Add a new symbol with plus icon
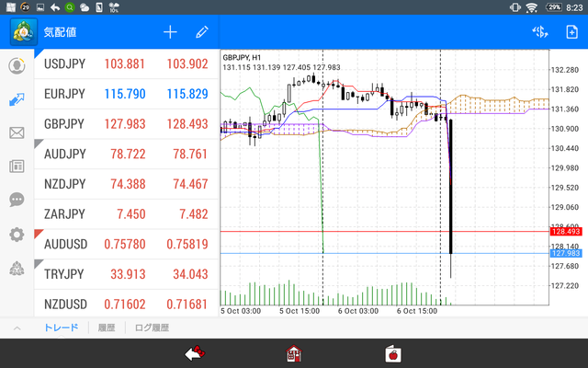The height and width of the screenshot is (368, 588). coord(170,32)
